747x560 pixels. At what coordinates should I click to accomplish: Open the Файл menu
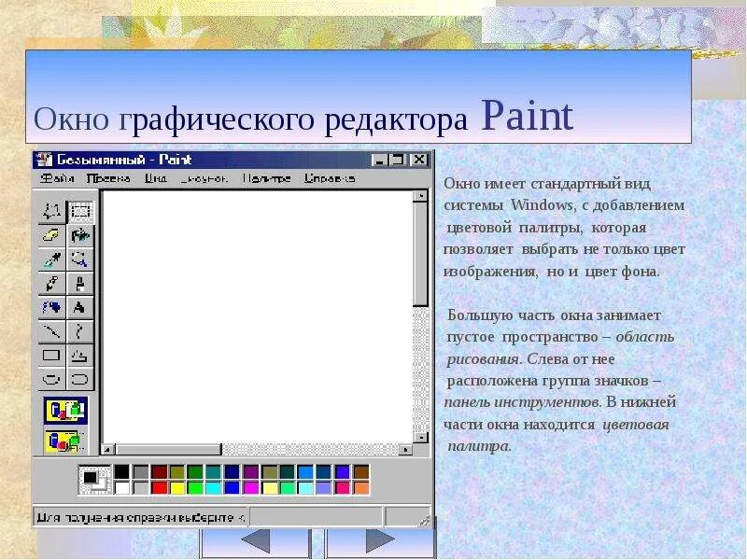point(57,178)
